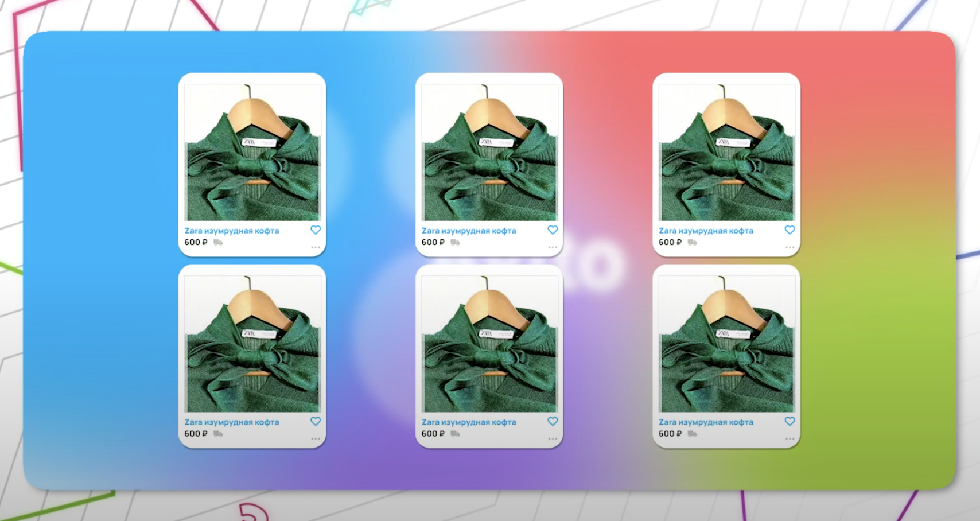Screen dimensions: 980x521
Task: Click the delivery truck icon on top-middle card
Action: click(x=455, y=242)
